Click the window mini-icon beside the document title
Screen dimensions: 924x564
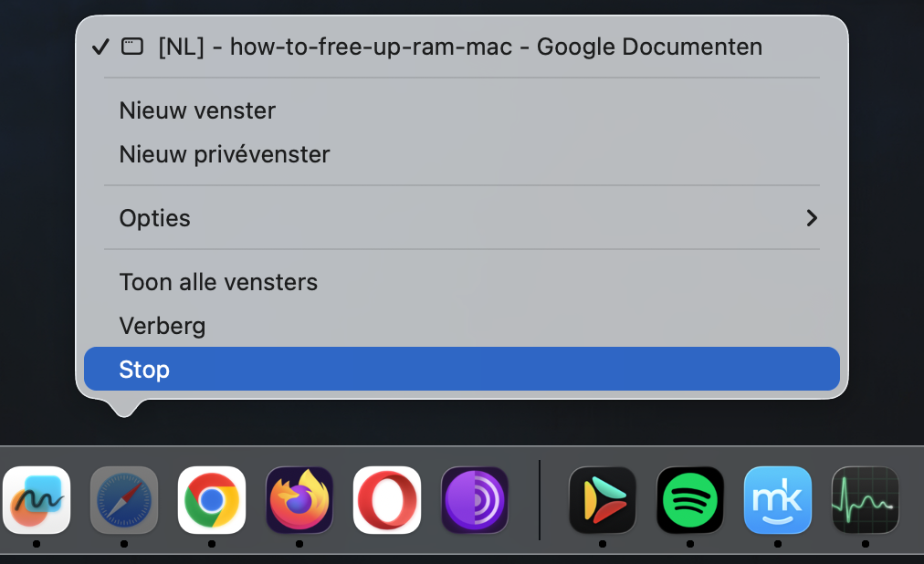[132, 46]
